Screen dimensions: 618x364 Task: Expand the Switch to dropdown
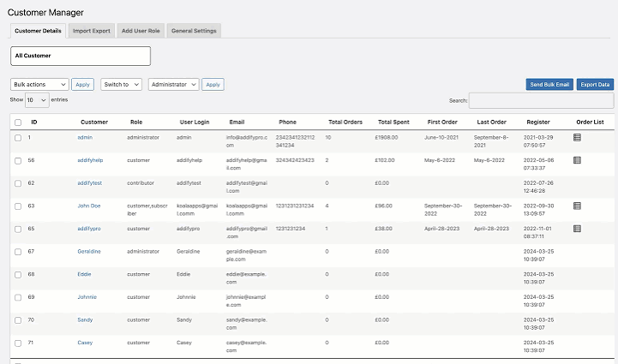[122, 84]
